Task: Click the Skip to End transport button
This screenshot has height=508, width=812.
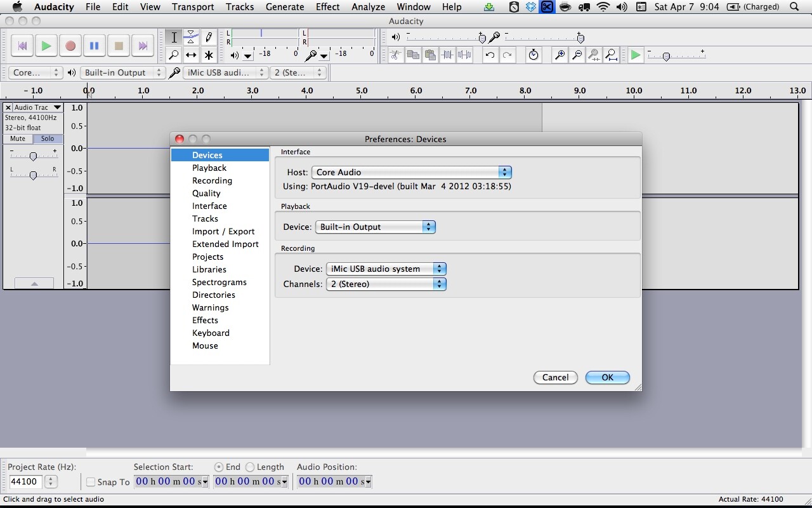Action: [143, 46]
